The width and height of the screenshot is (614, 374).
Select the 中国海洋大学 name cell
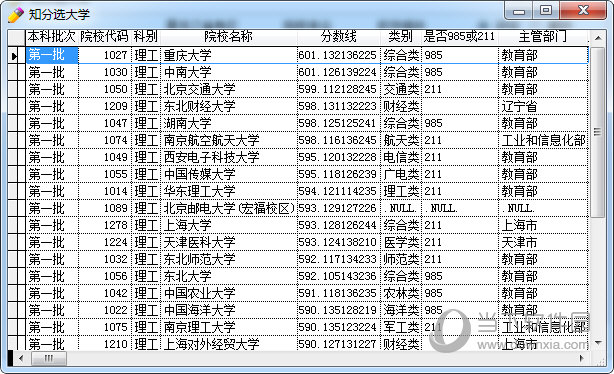tap(229, 311)
